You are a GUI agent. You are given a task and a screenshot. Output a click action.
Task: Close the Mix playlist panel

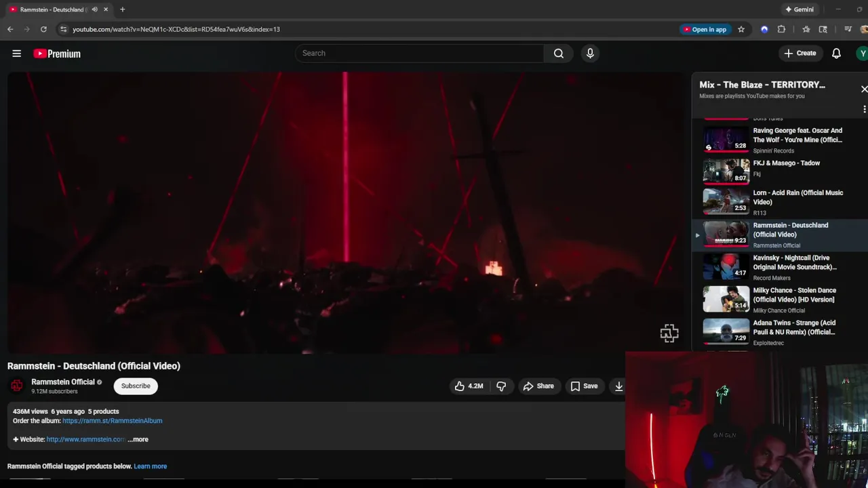pyautogui.click(x=864, y=89)
